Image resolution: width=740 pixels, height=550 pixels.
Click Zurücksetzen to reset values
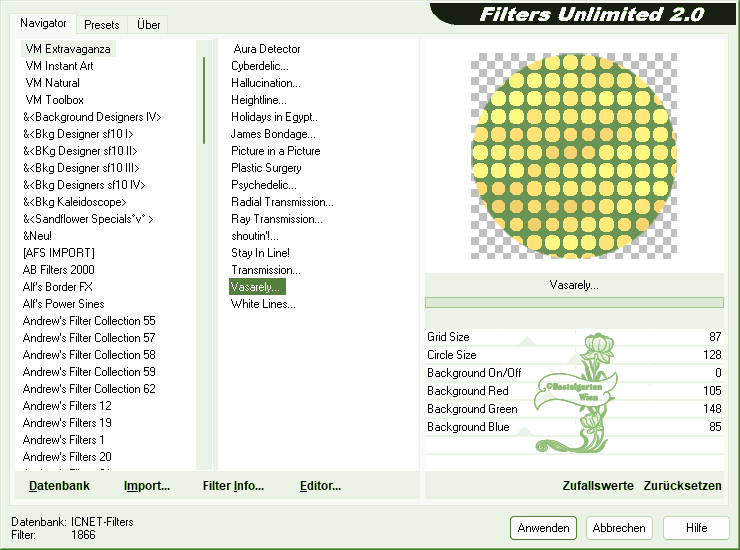(x=682, y=485)
